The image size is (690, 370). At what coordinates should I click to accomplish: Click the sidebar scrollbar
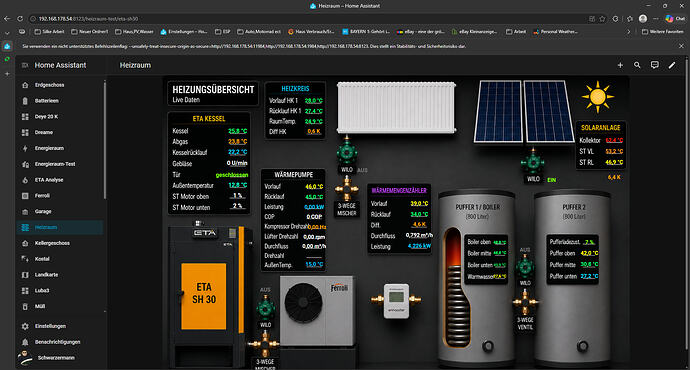[x=105, y=139]
